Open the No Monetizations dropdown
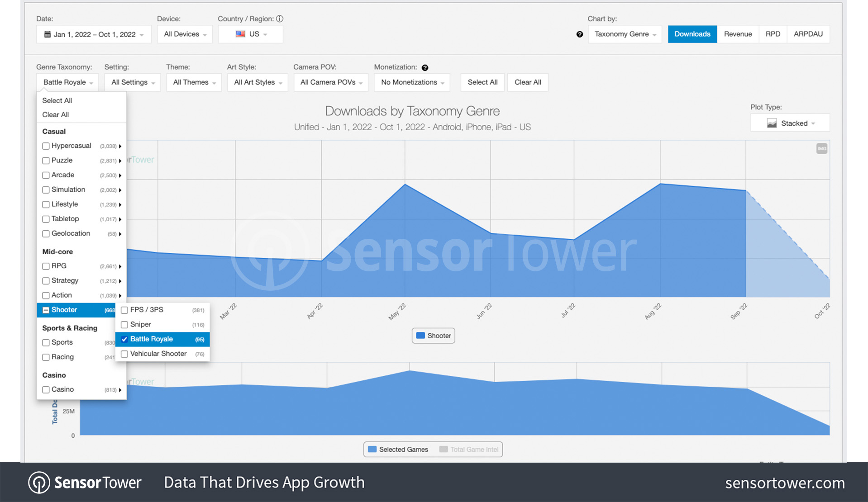The height and width of the screenshot is (502, 868). point(412,82)
